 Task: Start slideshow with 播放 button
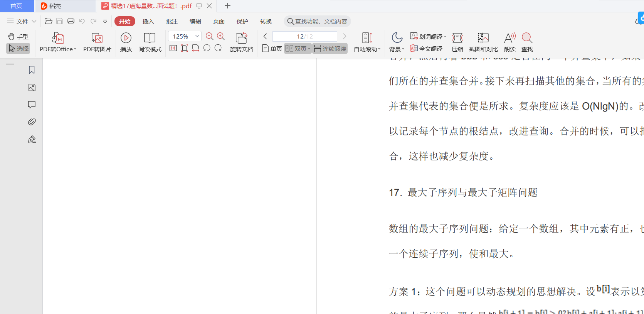pos(126,42)
